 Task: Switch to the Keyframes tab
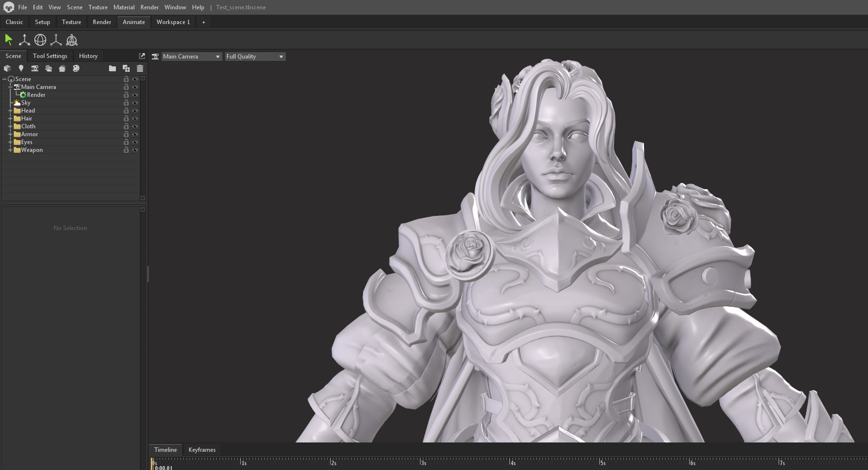(x=202, y=450)
